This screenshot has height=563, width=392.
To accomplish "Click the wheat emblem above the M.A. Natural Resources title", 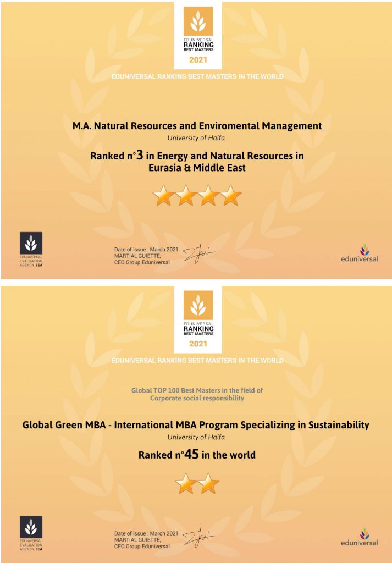I will click(198, 21).
